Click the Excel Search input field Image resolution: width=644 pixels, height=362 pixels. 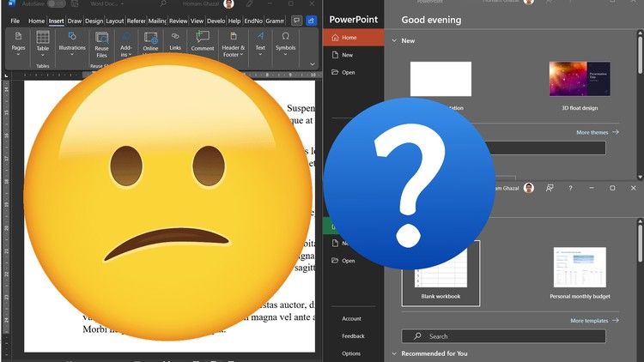click(503, 336)
